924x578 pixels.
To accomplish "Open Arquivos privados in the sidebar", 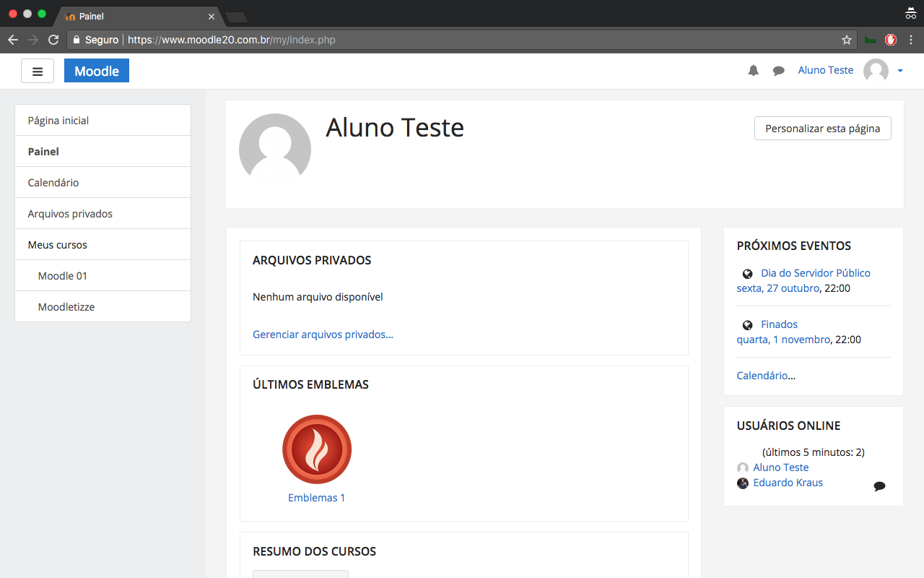I will (x=103, y=214).
